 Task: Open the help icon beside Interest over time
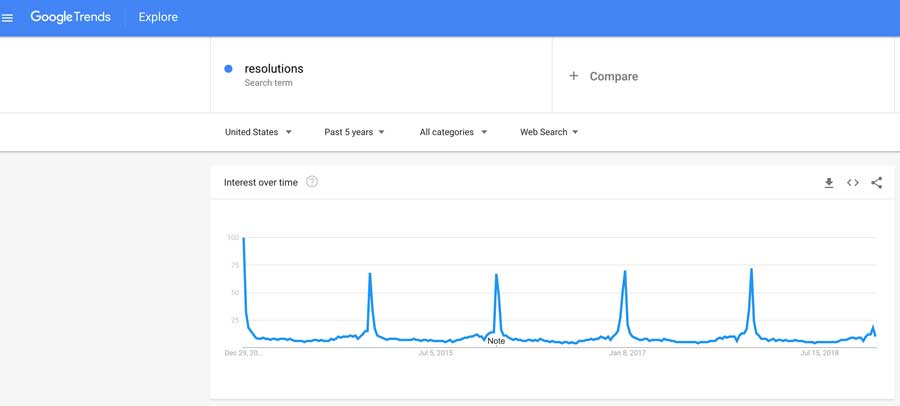[312, 182]
